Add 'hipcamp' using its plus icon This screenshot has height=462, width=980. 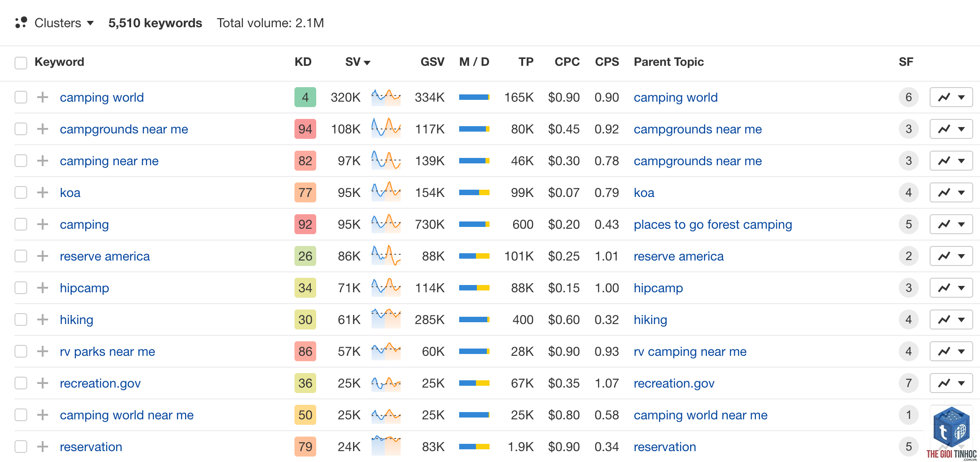click(x=43, y=288)
